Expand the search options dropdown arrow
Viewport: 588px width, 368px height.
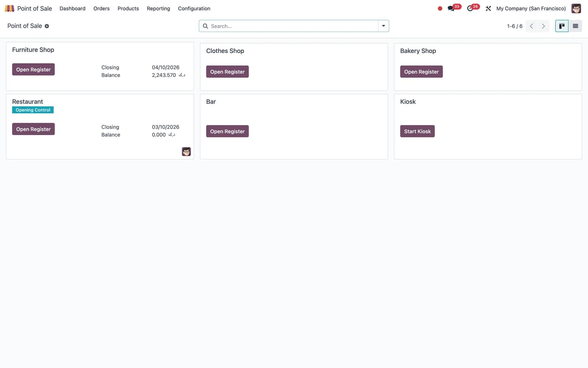point(383,26)
